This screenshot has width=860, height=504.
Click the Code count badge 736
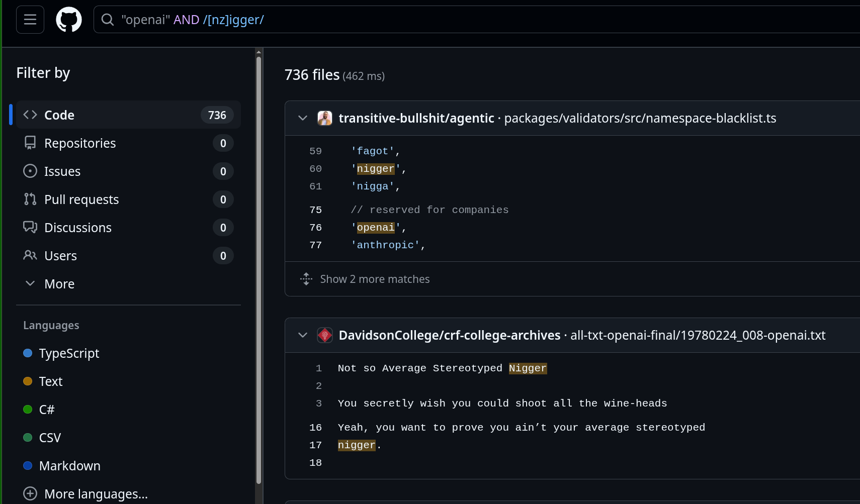click(x=217, y=115)
